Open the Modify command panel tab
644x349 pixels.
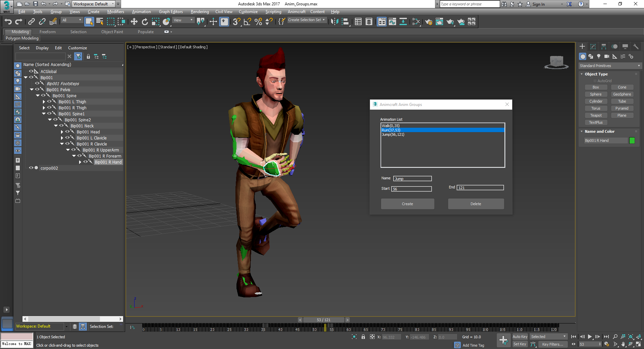point(593,47)
